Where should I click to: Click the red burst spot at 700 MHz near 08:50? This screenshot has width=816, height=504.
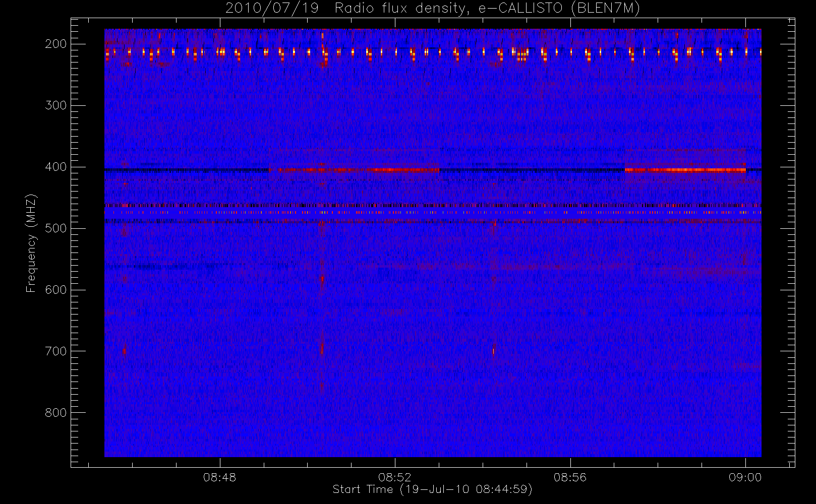[x=322, y=349]
